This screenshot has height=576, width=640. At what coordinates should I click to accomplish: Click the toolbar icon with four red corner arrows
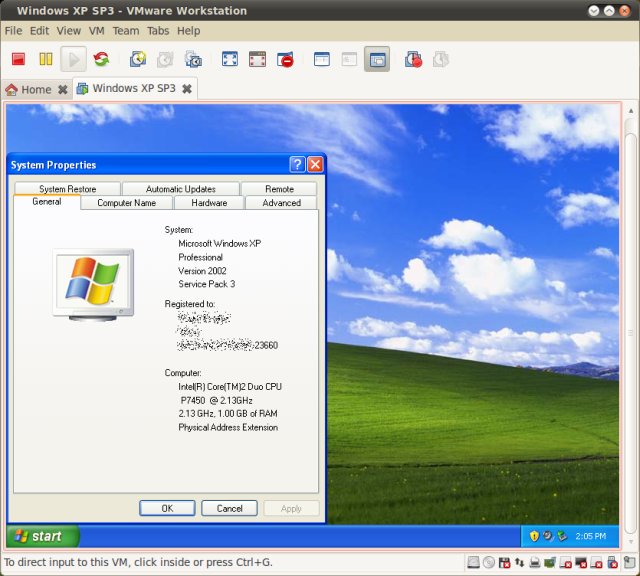pyautogui.click(x=258, y=59)
